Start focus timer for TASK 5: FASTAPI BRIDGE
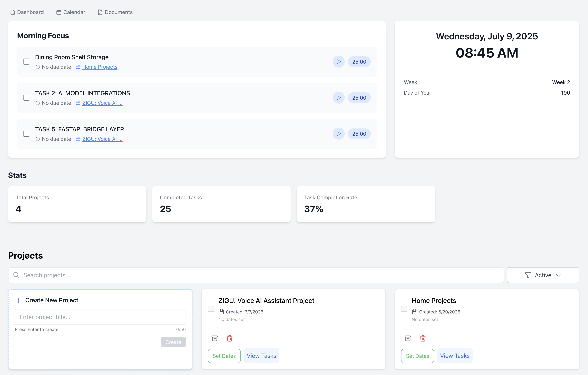The image size is (588, 375). [338, 134]
